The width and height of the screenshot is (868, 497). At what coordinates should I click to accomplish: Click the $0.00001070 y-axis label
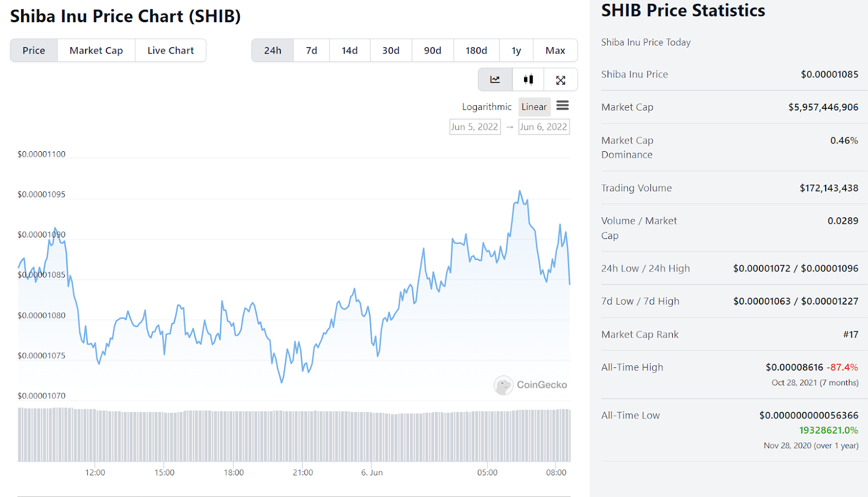pos(41,396)
